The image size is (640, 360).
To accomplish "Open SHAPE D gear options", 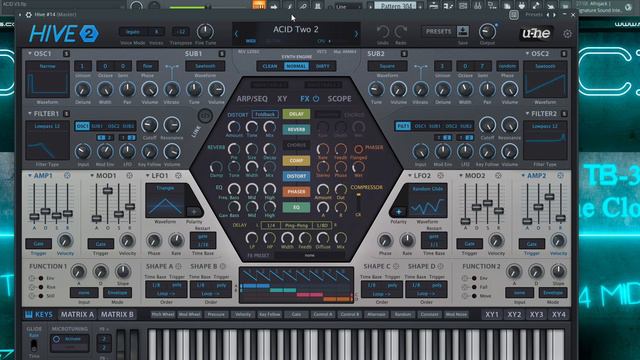I will pyautogui.click(x=440, y=266).
